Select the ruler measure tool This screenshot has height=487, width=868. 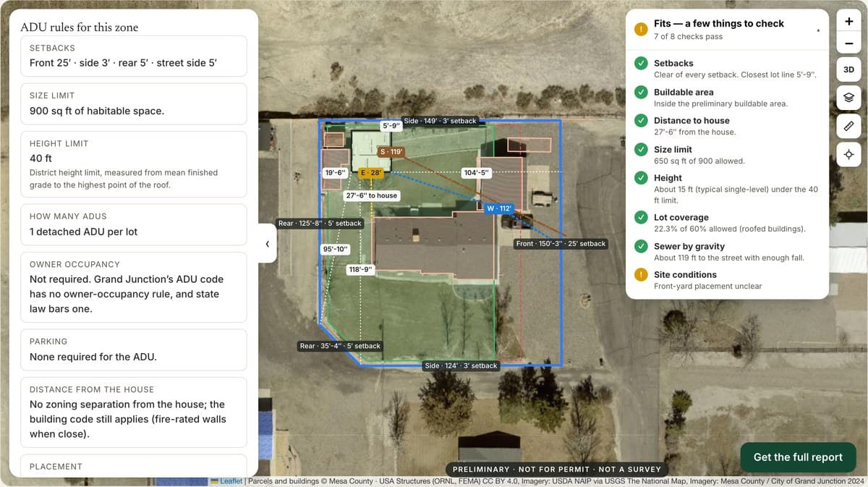(849, 126)
